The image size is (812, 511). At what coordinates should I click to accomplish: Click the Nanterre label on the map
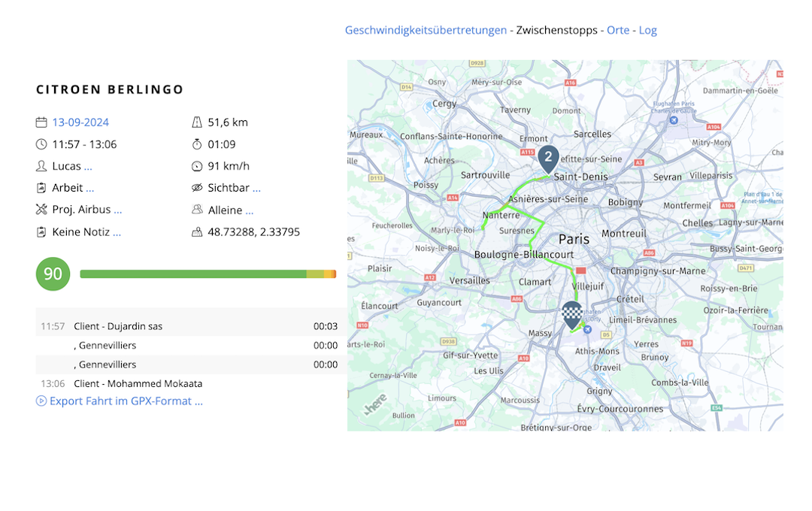(x=501, y=215)
